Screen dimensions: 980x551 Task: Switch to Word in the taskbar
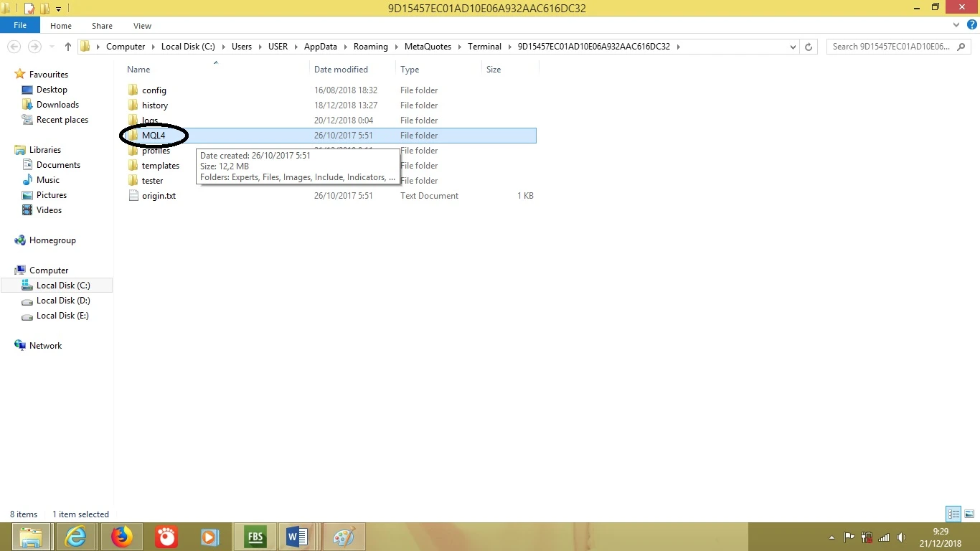296,537
